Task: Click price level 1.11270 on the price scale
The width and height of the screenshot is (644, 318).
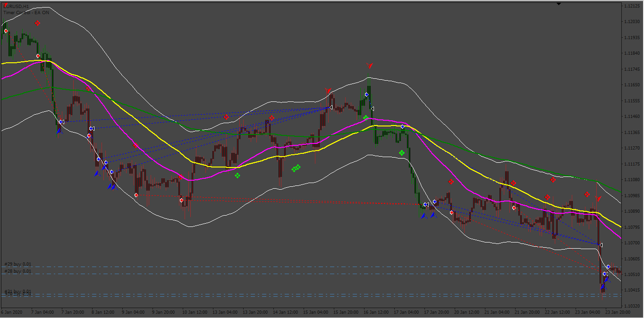Action: [631, 148]
